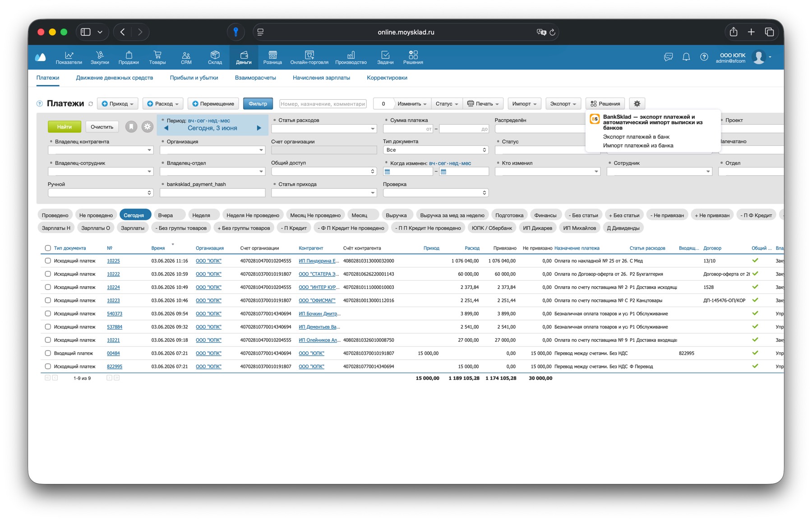Toggle the blue Фильтр button
The height and width of the screenshot is (521, 812).
(258, 104)
